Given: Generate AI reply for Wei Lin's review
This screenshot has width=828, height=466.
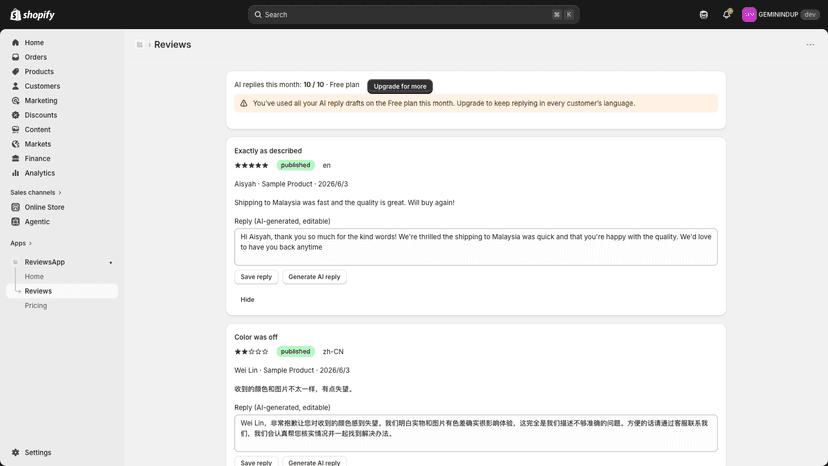Looking at the screenshot, I should pos(314,462).
